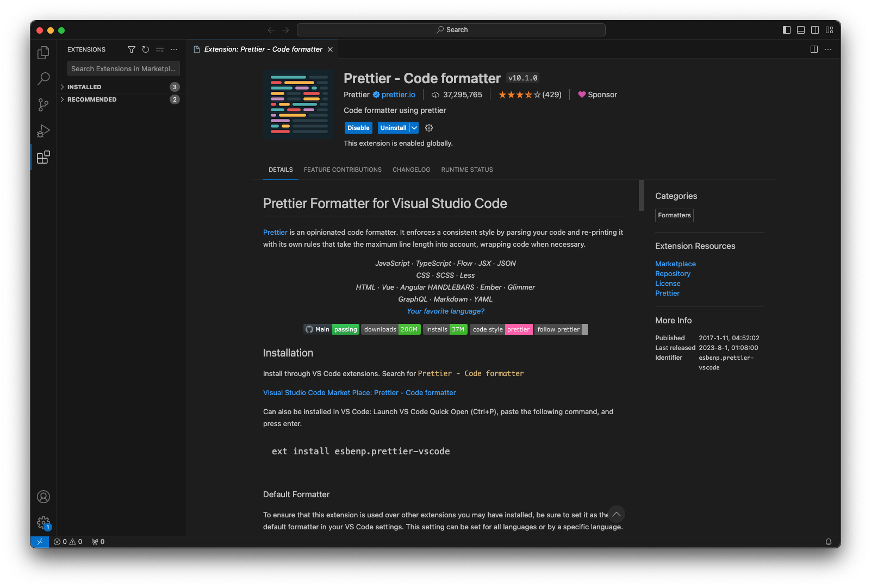Close the Prettier extension tab
The height and width of the screenshot is (588, 871).
pos(330,49)
